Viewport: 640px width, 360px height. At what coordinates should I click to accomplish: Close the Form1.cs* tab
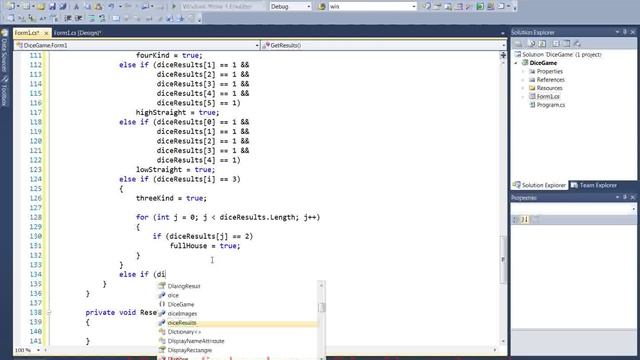click(46, 33)
